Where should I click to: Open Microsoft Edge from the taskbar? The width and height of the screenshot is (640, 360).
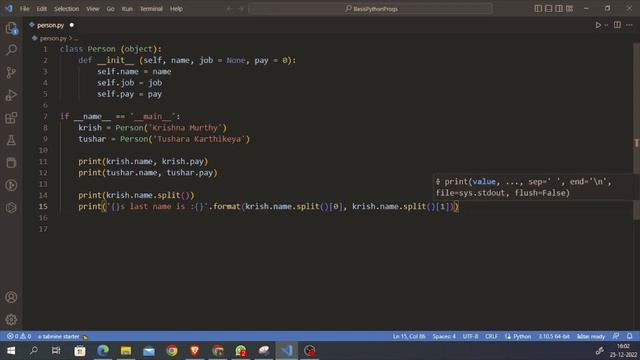[x=103, y=351]
